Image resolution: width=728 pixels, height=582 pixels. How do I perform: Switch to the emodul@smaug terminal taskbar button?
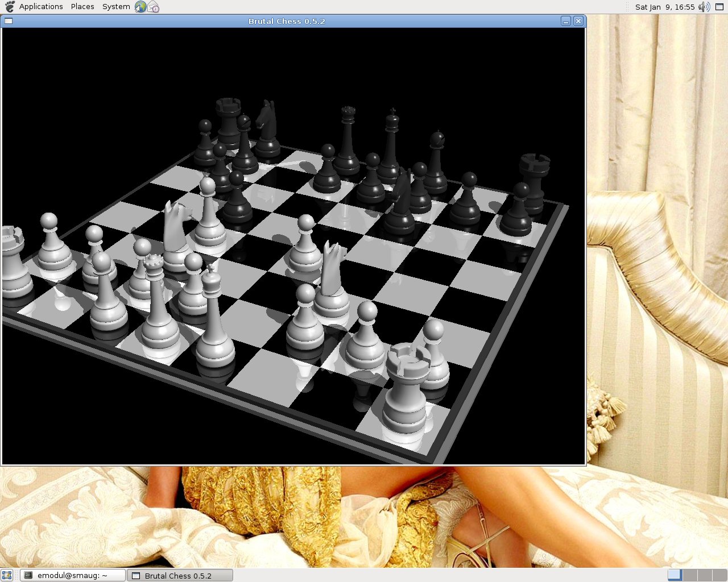(72, 575)
